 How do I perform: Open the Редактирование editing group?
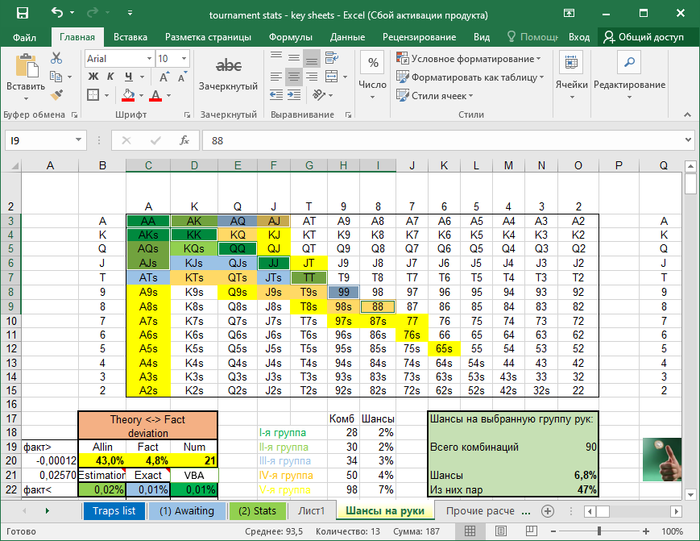click(x=629, y=76)
